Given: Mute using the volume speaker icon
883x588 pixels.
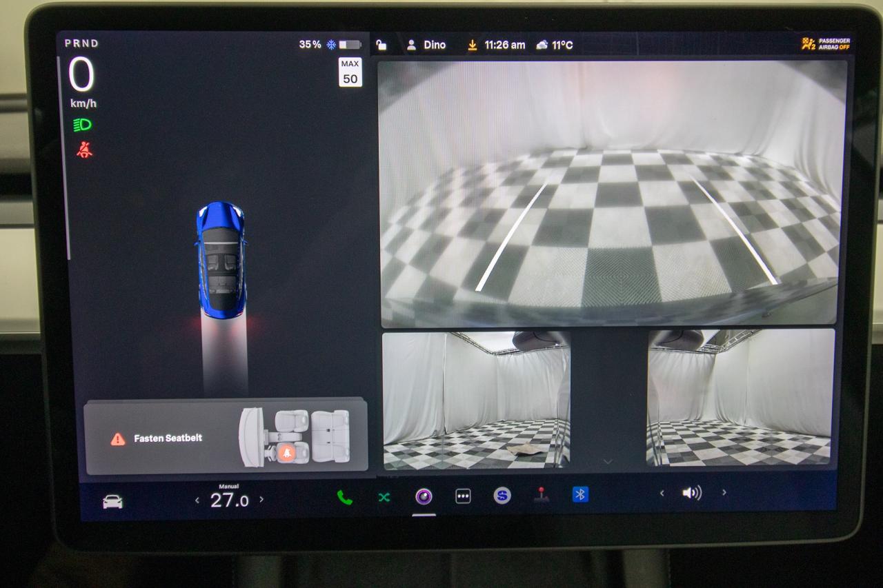Looking at the screenshot, I should pos(691,492).
